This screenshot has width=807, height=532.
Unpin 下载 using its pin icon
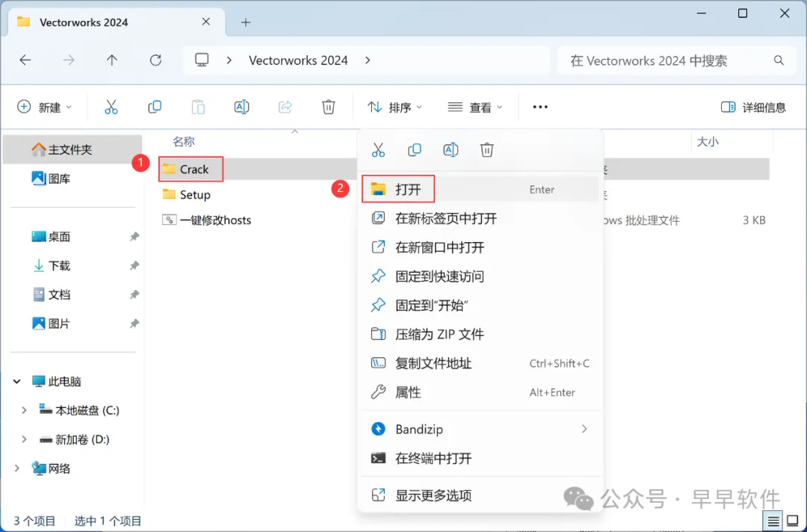coord(134,265)
